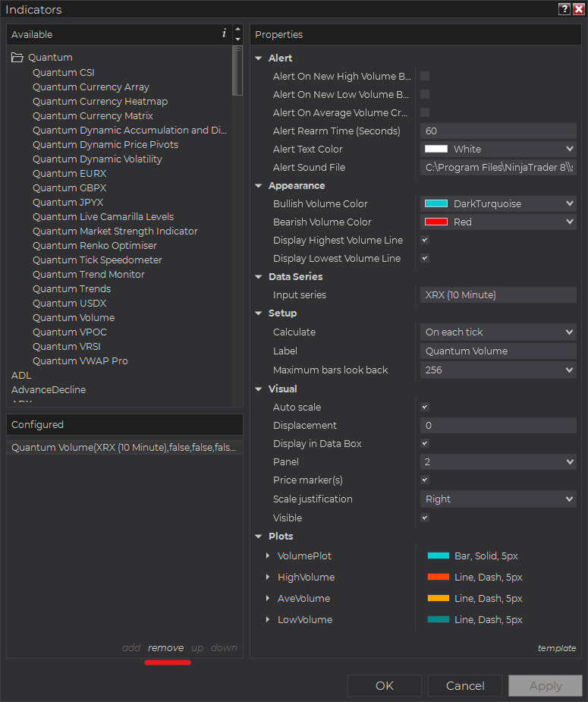Click the 'down' link
Image resolution: width=588 pixels, height=702 pixels.
point(224,648)
